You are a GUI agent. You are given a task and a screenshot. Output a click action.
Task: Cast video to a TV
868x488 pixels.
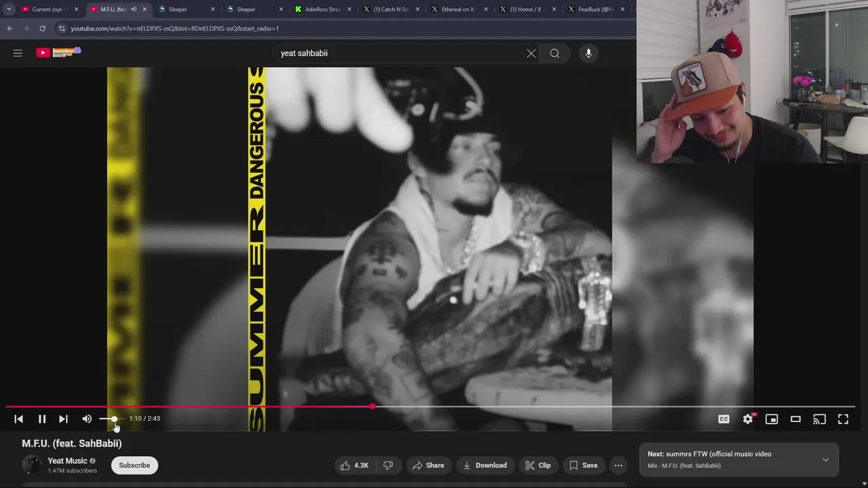click(x=819, y=419)
